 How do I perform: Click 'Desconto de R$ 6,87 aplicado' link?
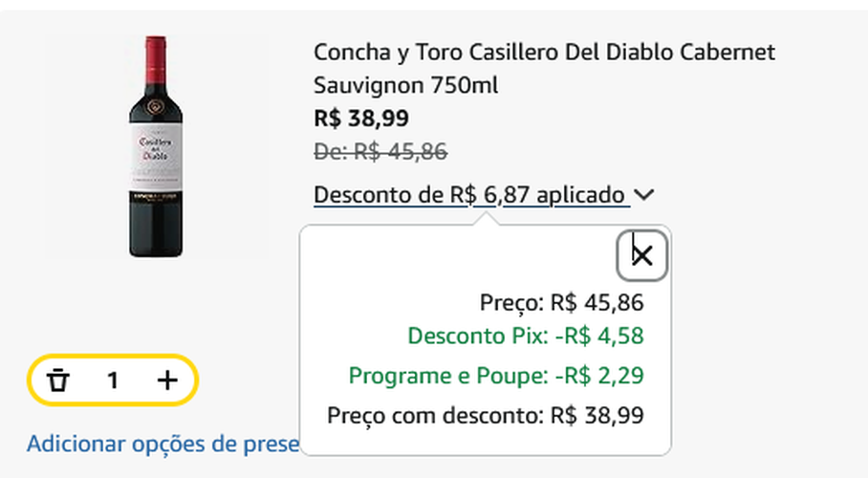coord(470,195)
